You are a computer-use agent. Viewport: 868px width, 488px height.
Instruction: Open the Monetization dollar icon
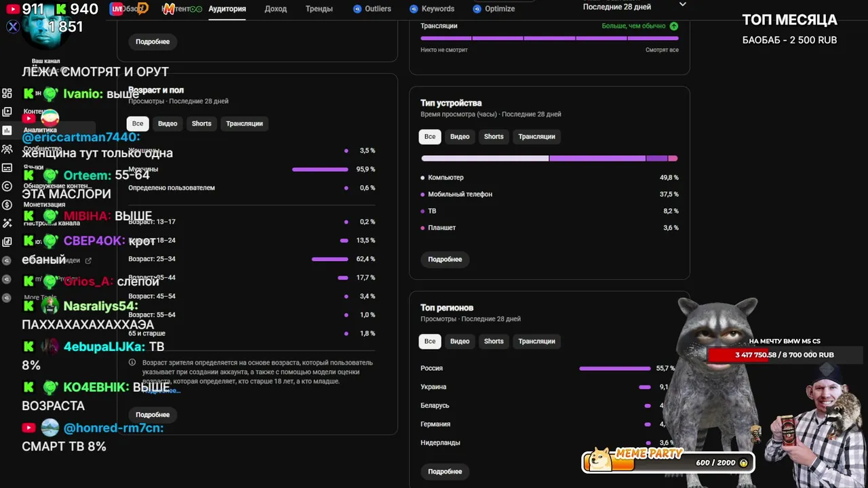pos(7,205)
